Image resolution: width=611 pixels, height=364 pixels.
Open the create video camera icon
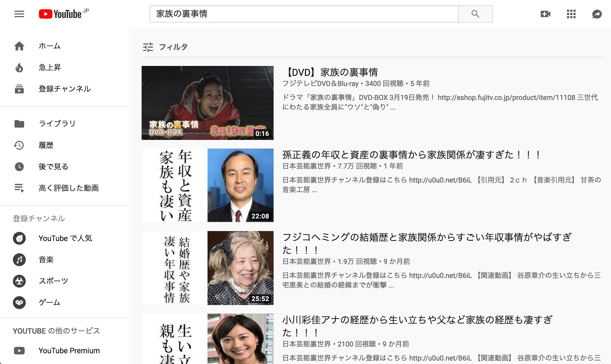tap(546, 14)
